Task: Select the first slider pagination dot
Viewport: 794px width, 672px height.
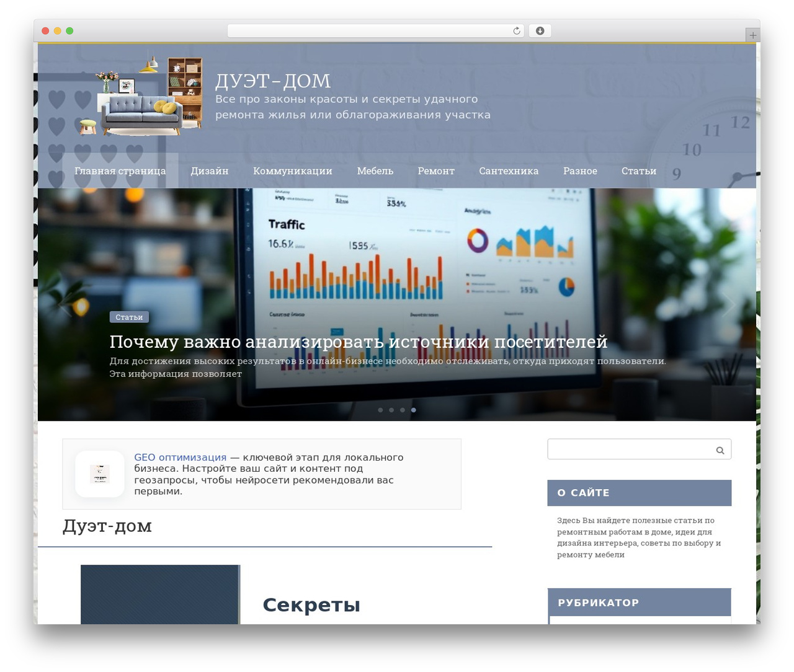Action: point(380,410)
